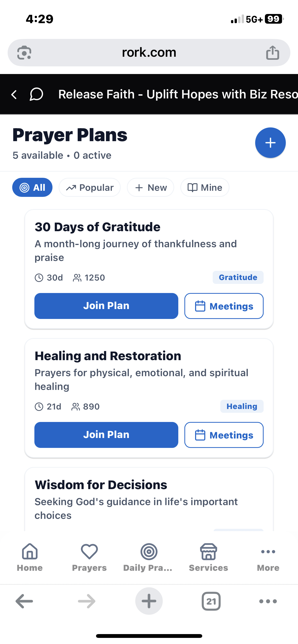Tap the blue add prayer plan button
The width and height of the screenshot is (298, 644).
pyautogui.click(x=270, y=143)
